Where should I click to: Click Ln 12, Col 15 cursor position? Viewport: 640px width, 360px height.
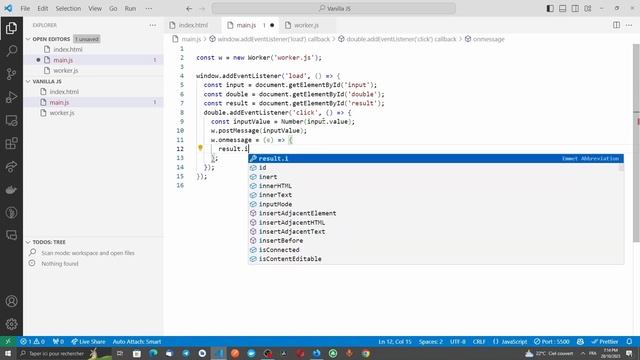click(x=395, y=342)
